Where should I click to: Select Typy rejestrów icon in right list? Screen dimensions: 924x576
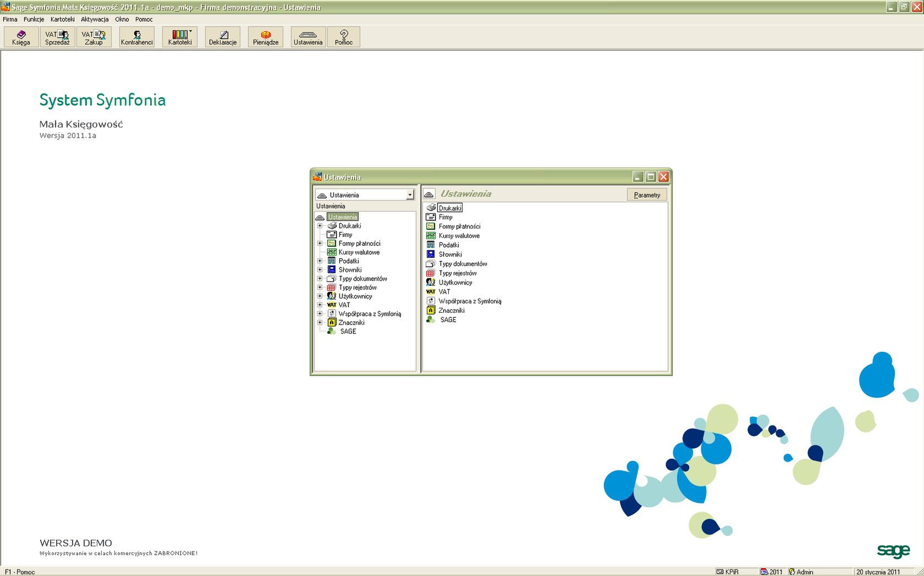click(x=431, y=273)
